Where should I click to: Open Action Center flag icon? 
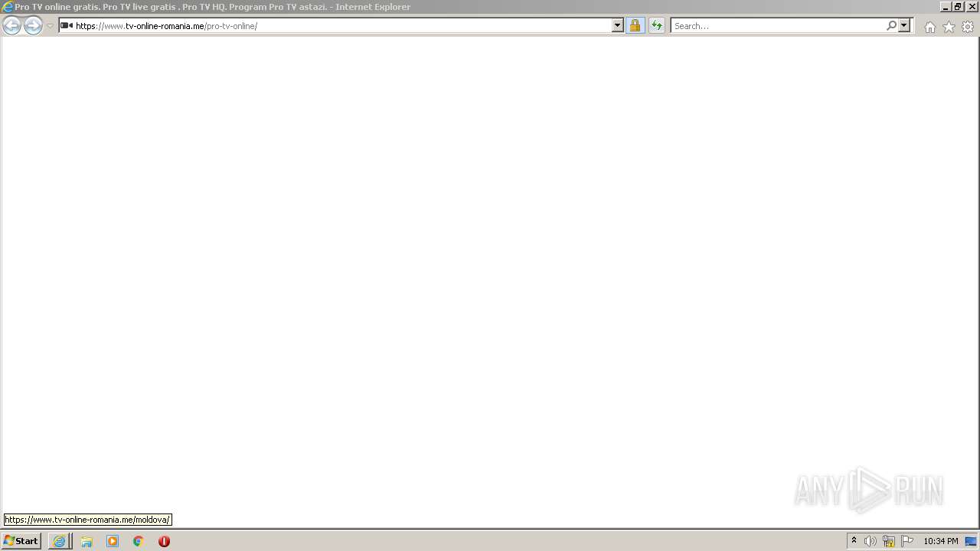pyautogui.click(x=907, y=541)
